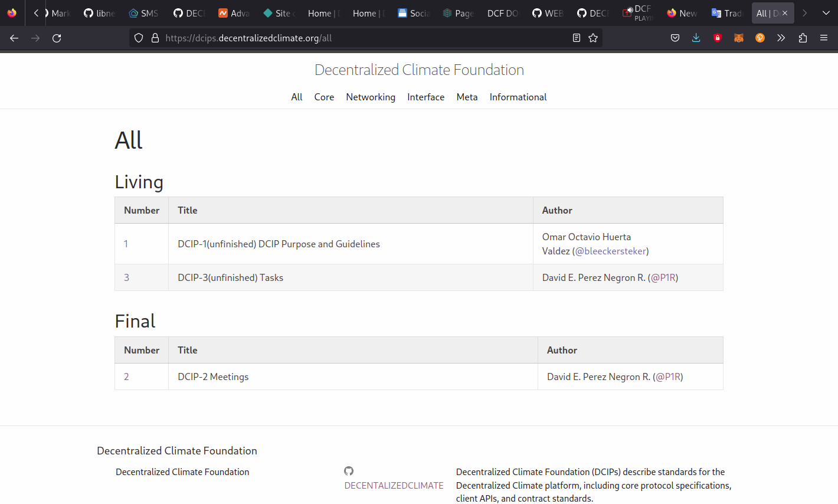838x504 pixels.
Task: Switch to the 'Socia' tab
Action: pos(413,13)
